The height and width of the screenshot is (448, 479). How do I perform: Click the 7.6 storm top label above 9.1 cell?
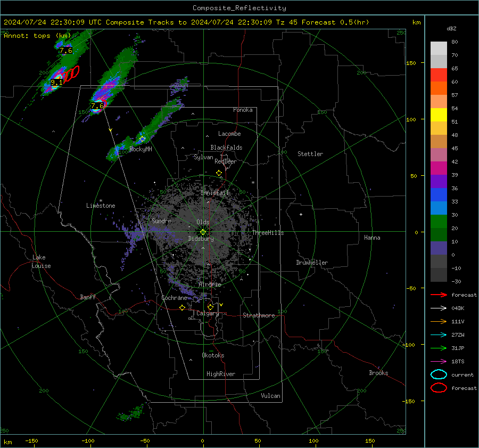pos(66,51)
